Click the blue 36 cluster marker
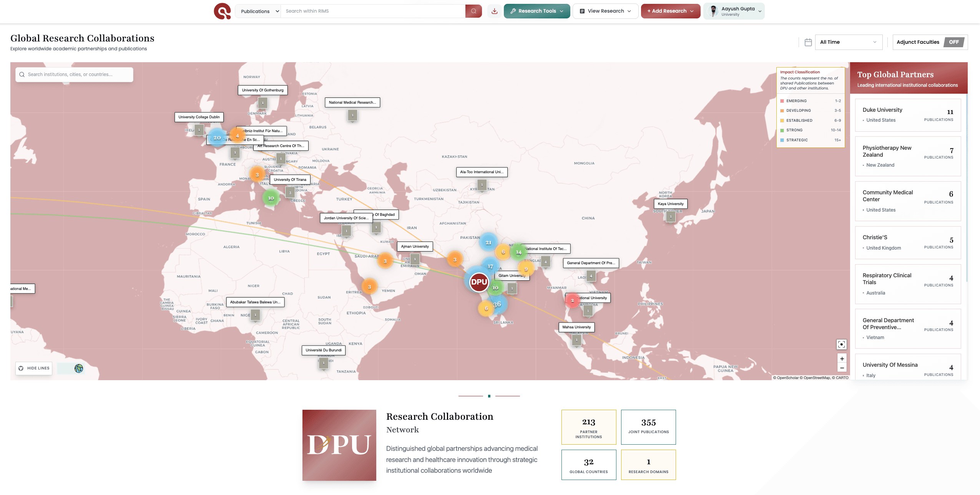Screen dimensions: 980x495 [497, 304]
